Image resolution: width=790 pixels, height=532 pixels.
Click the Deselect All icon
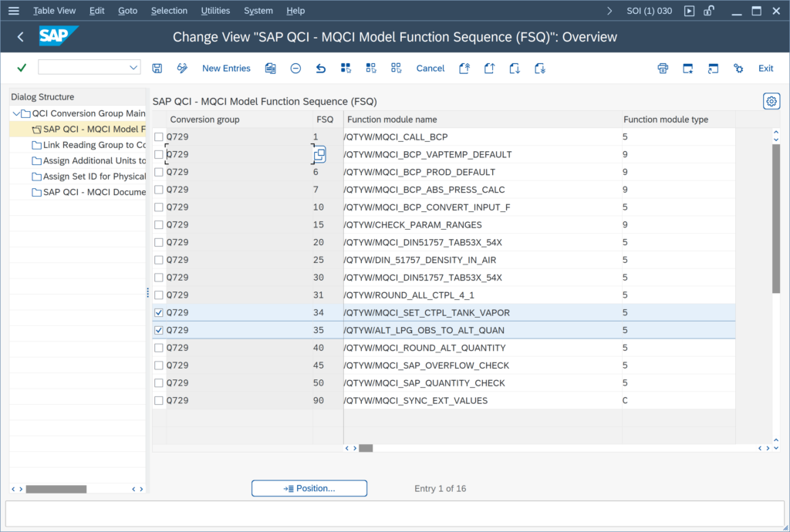tap(396, 69)
